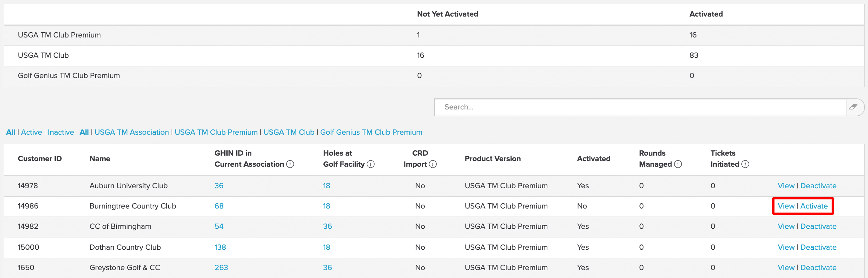Open Tickets Initiated info icon
868x278 pixels.
tap(745, 164)
